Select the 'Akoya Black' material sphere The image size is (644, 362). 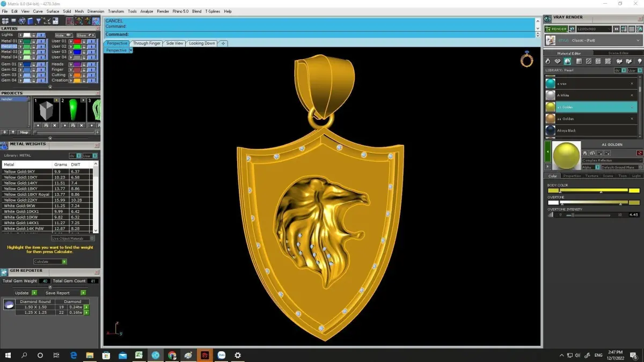coord(550,130)
